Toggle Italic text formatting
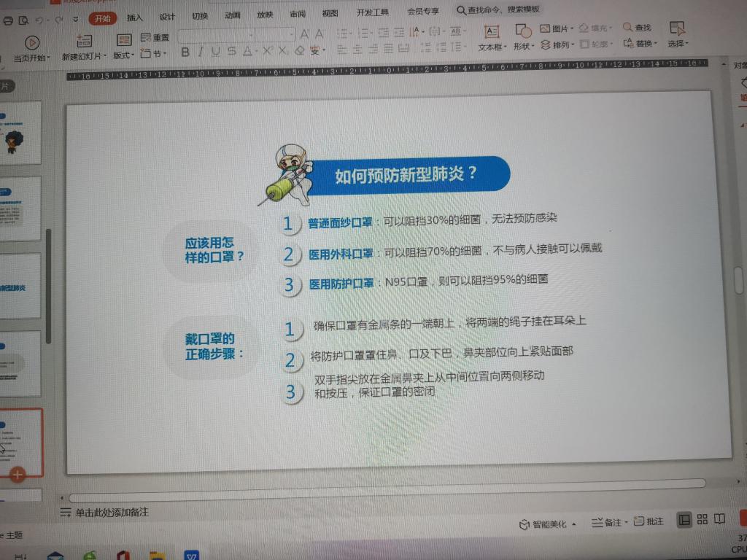Viewport: 747px width, 560px height. point(201,52)
